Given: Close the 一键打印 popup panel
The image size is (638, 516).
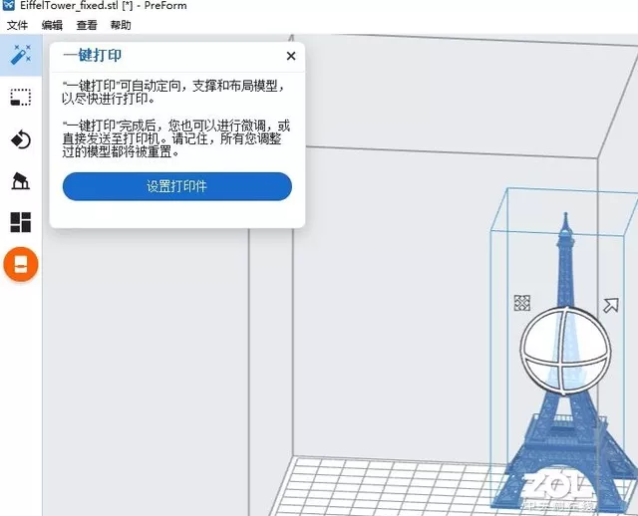Looking at the screenshot, I should pyautogui.click(x=291, y=56).
